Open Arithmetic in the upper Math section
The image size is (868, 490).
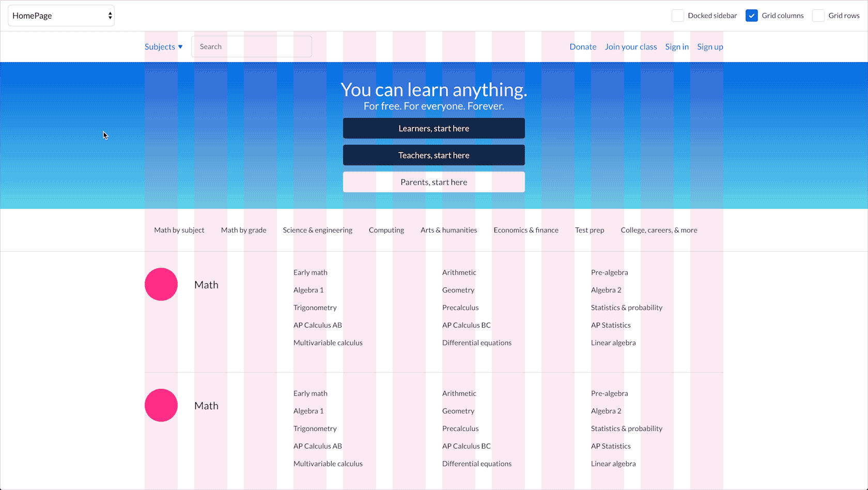[x=459, y=272]
